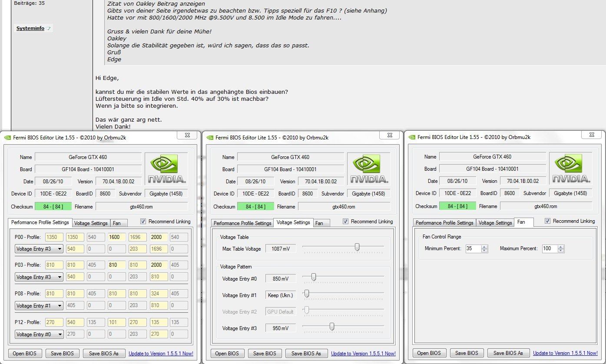Open Voltage Settings tab in the Fan window
The width and height of the screenshot is (606, 364).
[x=495, y=222]
